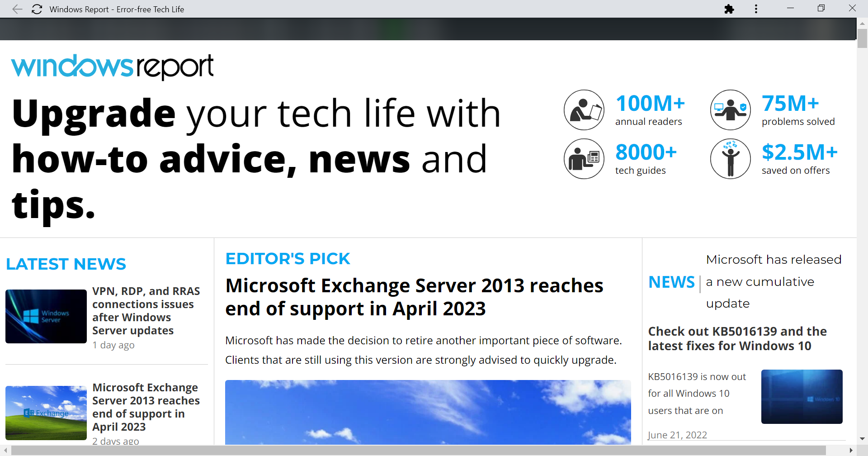868x456 pixels.
Task: Click the 75M+ problems solved stat
Action: 798,110
